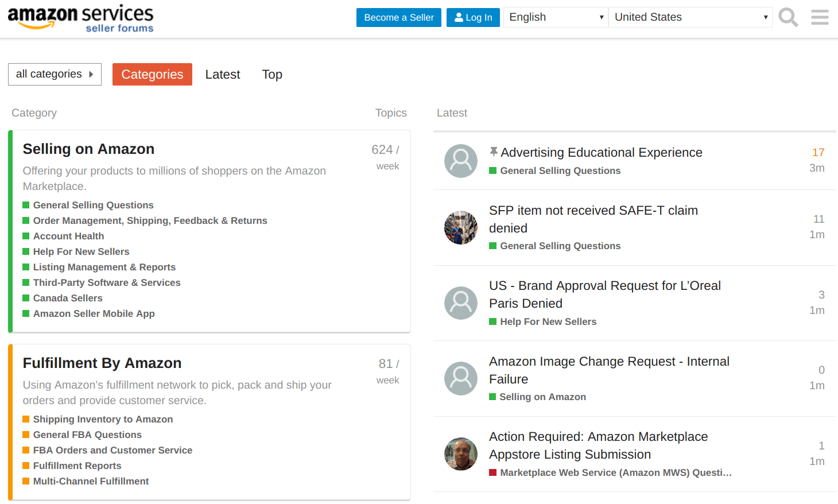
Task: Switch to the Latest tab
Action: tap(223, 75)
